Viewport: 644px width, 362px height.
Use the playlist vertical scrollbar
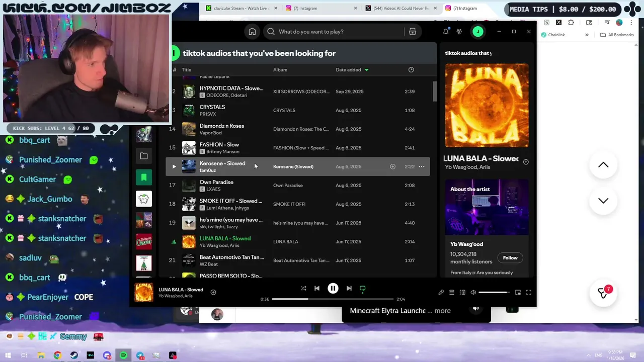(435, 90)
